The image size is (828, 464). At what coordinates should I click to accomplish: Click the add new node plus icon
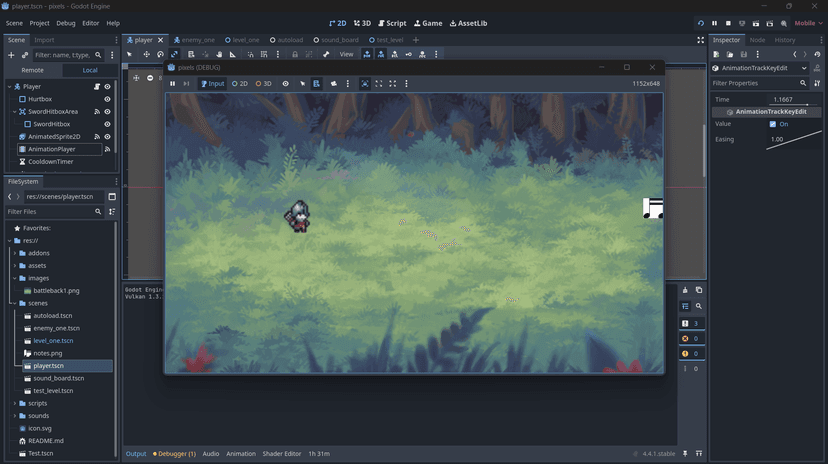point(11,55)
